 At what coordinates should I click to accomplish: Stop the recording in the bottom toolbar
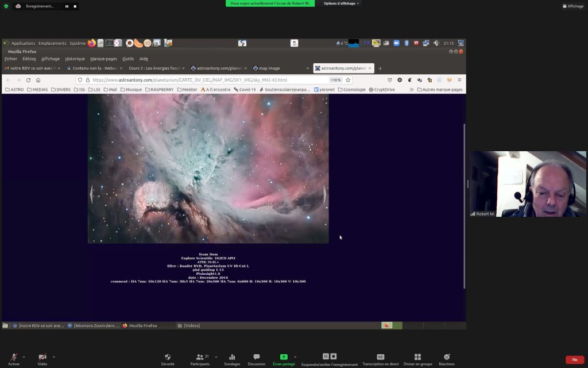[334, 356]
